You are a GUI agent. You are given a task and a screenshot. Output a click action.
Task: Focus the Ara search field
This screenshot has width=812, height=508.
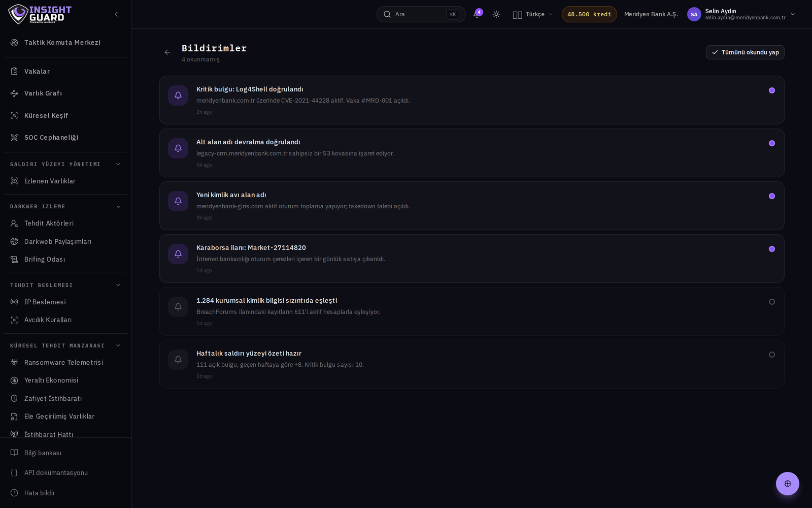tap(421, 14)
